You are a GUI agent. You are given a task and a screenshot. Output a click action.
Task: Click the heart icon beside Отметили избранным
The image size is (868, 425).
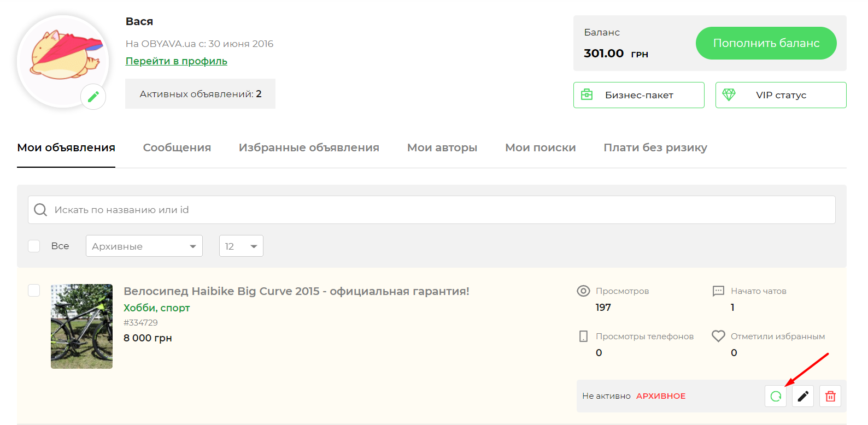tap(718, 336)
